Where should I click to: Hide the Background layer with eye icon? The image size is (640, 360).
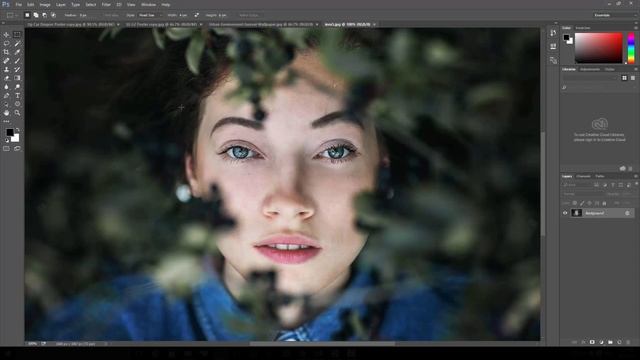point(565,213)
